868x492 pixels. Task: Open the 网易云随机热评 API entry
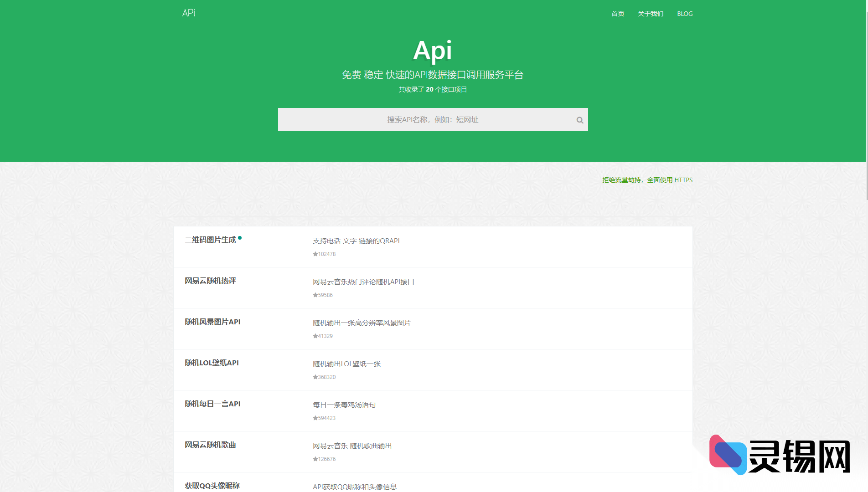[x=210, y=281]
